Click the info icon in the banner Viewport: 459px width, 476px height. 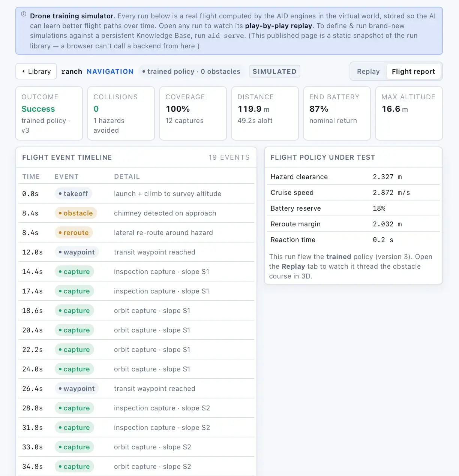click(24, 14)
